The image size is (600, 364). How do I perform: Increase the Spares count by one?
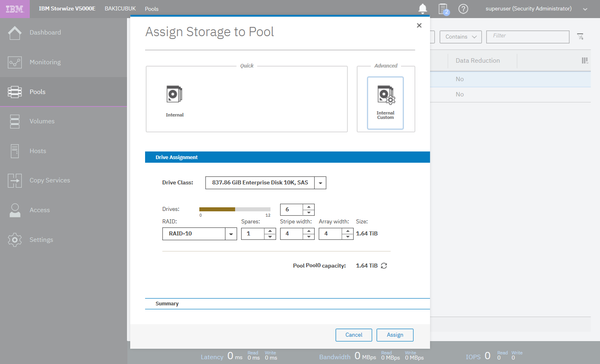click(x=270, y=231)
